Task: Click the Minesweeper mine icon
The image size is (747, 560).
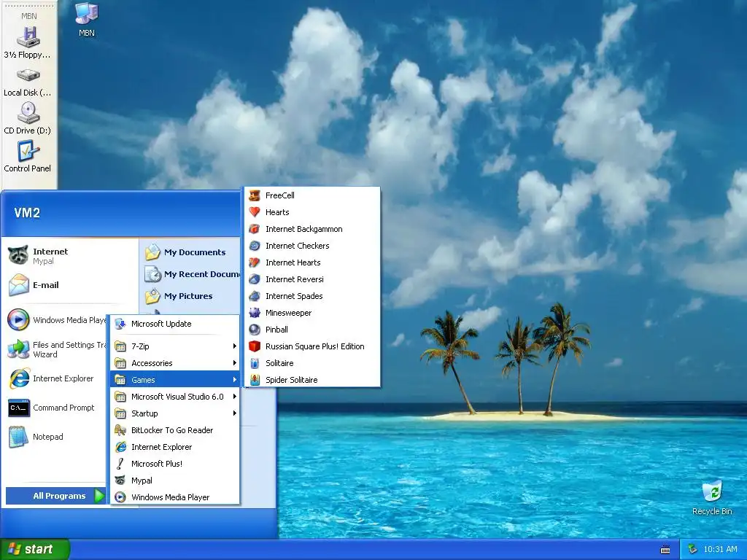Action: point(255,313)
